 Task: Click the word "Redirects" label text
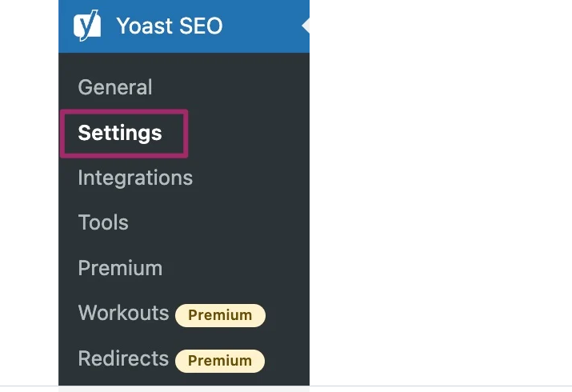(123, 358)
